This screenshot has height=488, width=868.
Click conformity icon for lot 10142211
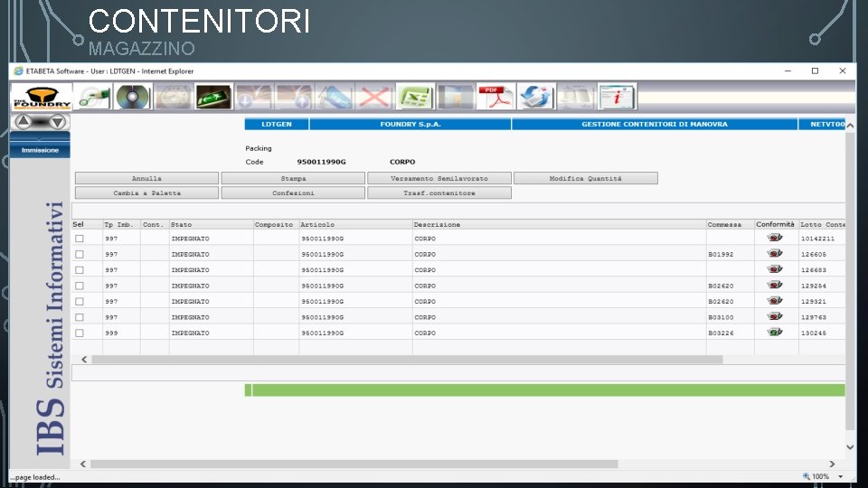[775, 238]
